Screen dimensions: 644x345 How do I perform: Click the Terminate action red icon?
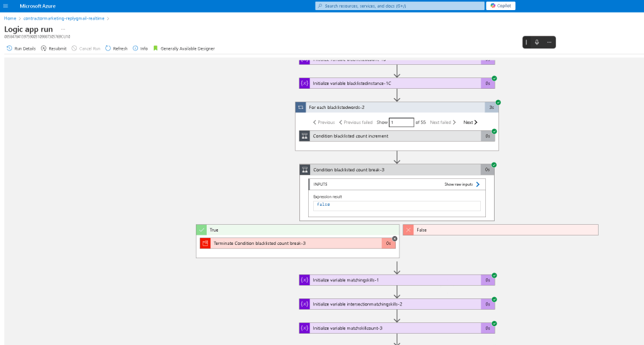tap(205, 243)
